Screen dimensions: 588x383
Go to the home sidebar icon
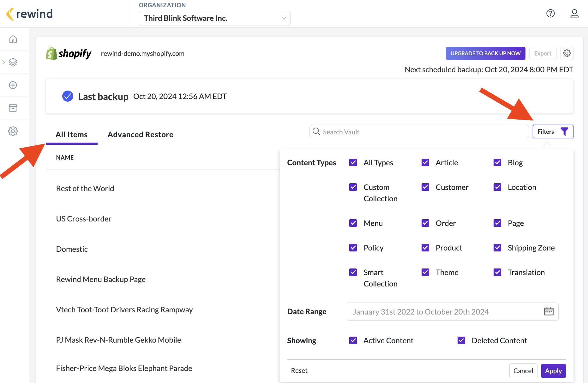pyautogui.click(x=13, y=39)
